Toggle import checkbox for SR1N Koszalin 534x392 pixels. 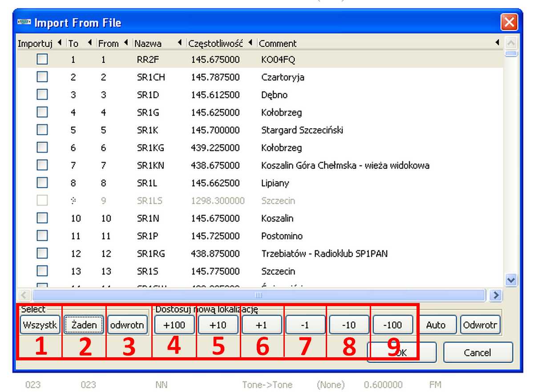(x=42, y=218)
